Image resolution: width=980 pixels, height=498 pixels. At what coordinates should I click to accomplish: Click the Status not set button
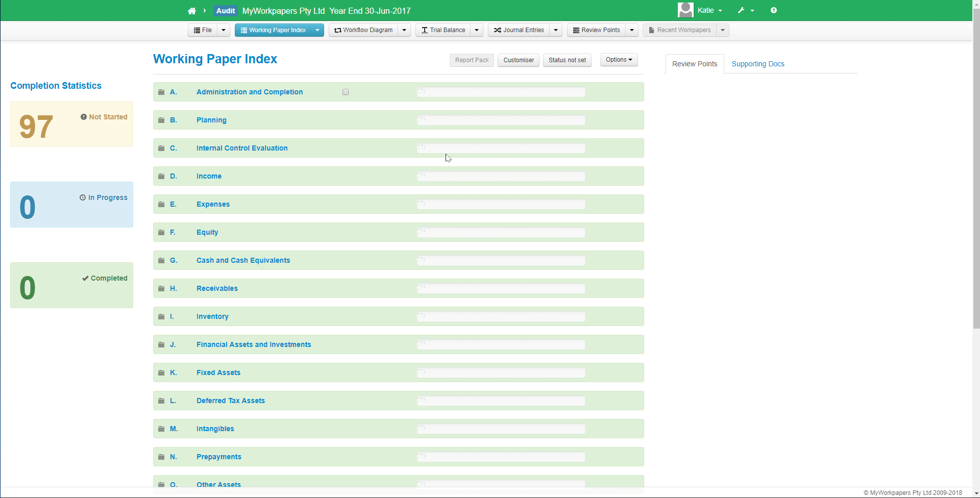point(567,60)
